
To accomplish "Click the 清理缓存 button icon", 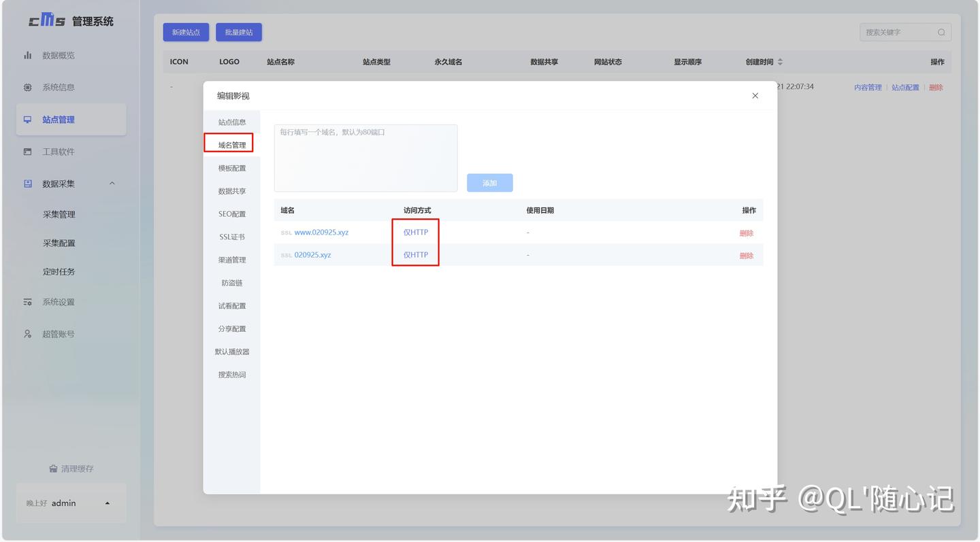I will click(x=53, y=469).
